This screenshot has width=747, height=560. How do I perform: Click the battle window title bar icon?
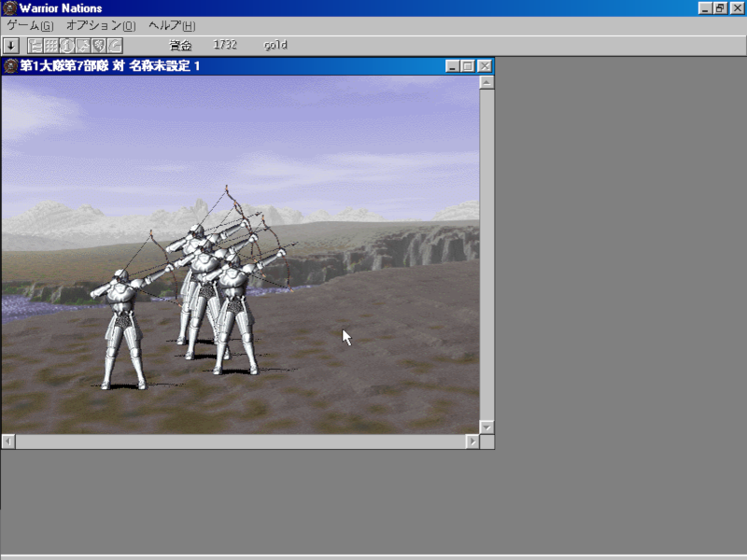coord(10,65)
